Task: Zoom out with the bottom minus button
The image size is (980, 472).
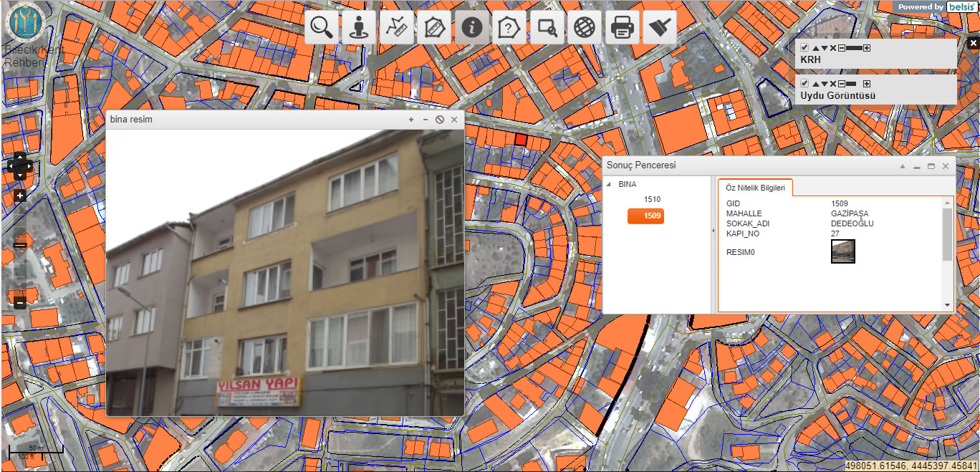Action: (20, 303)
